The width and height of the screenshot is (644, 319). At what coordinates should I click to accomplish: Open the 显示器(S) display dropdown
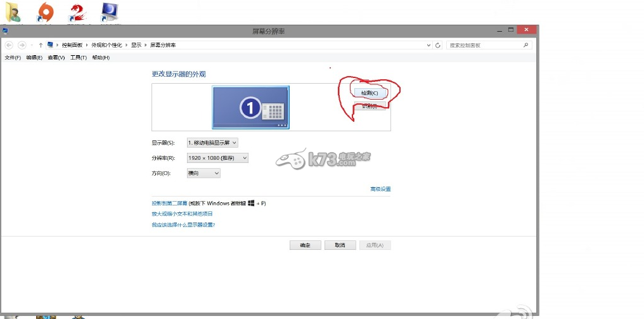212,143
